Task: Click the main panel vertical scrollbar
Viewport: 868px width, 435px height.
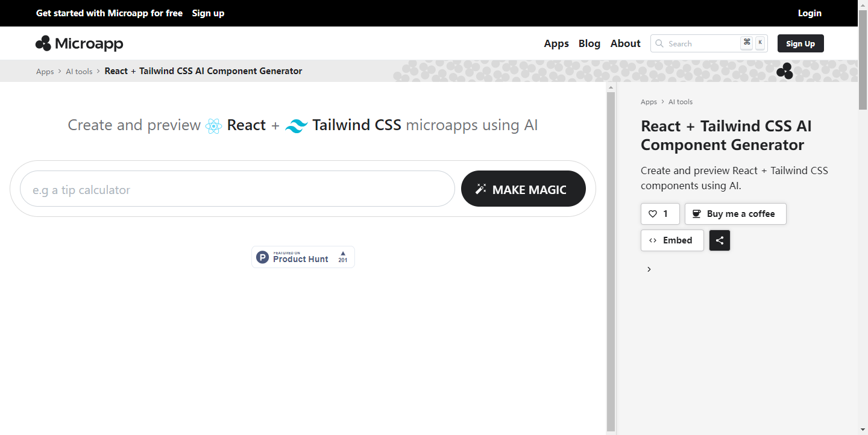Action: 611,261
